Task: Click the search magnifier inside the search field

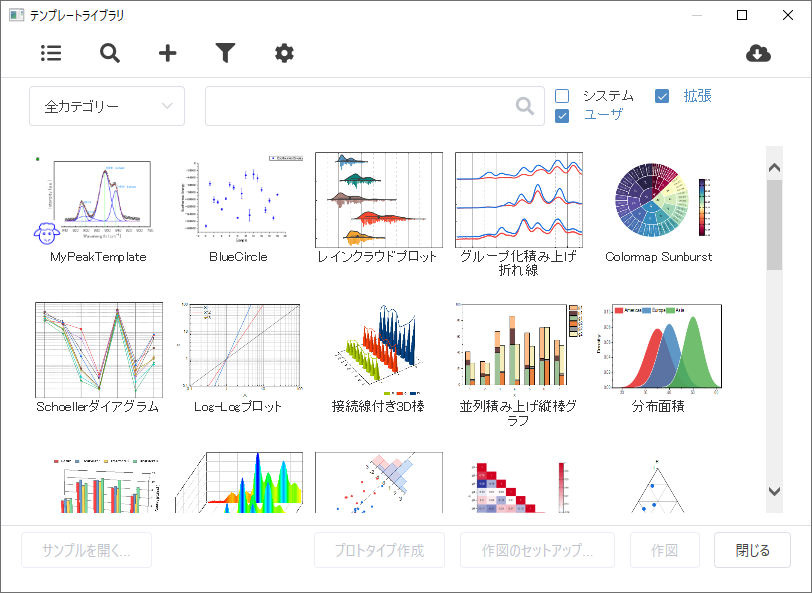Action: pyautogui.click(x=525, y=106)
